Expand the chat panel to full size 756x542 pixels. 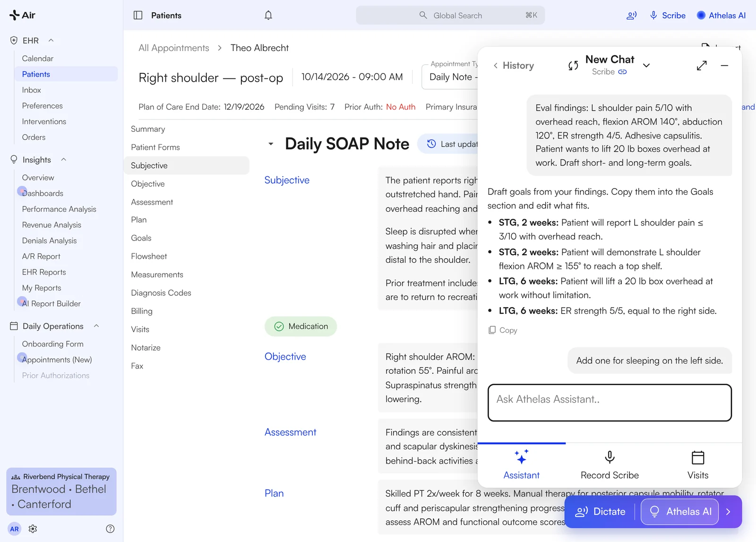pyautogui.click(x=702, y=65)
